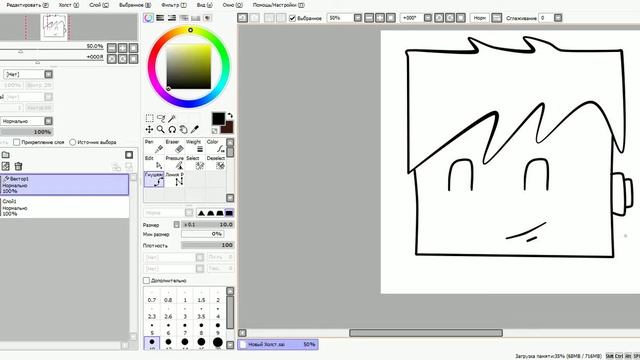Select the Rotate view tool
Screen dimensions: 640x360
point(172,129)
